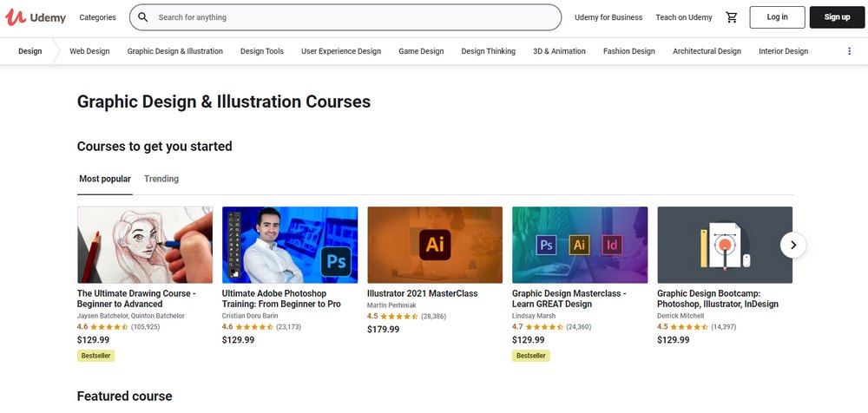This screenshot has width=868, height=413.
Task: Switch to the Trending tab
Action: coord(161,179)
